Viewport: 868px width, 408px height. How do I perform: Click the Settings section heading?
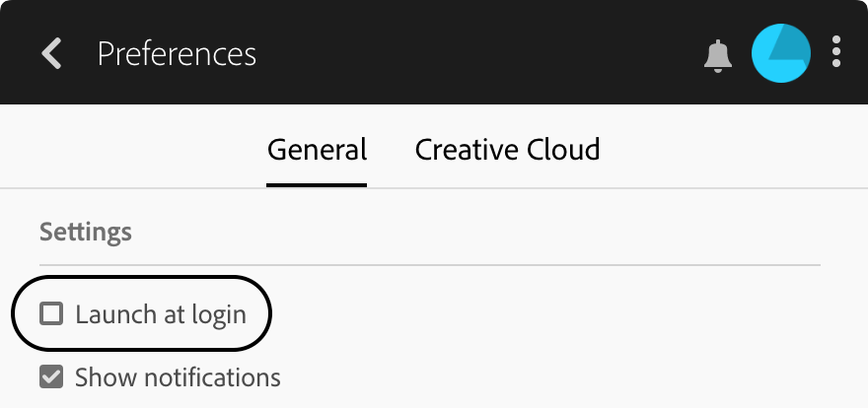pyautogui.click(x=86, y=233)
